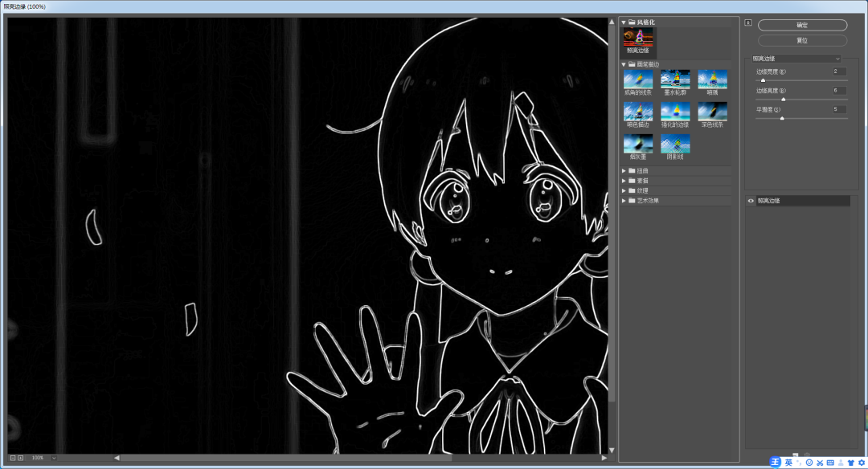The width and height of the screenshot is (868, 469).
Task: Open the 照亮边缘 filter selection dropdown
Action: (x=796, y=59)
